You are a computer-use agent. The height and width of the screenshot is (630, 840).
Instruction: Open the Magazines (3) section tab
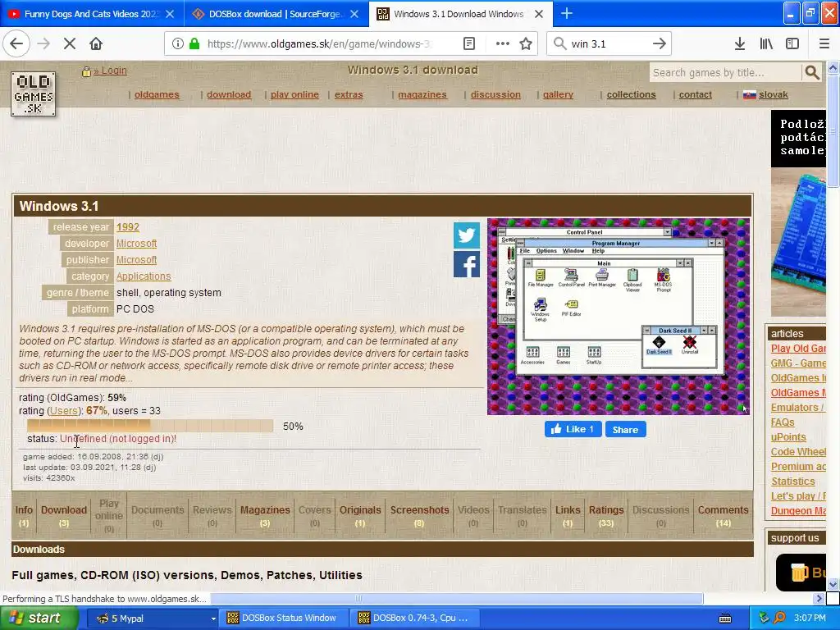(x=265, y=515)
